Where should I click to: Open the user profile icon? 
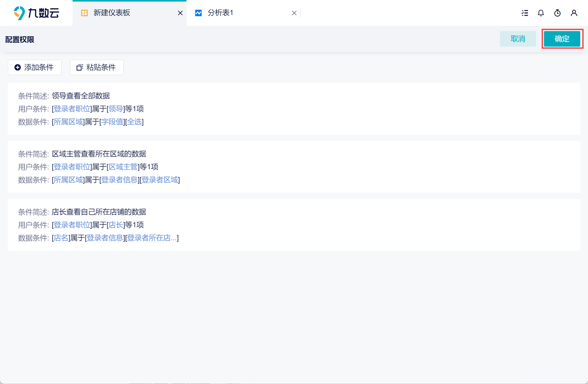click(x=574, y=13)
